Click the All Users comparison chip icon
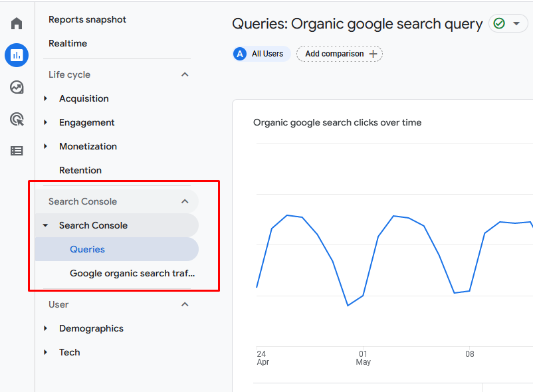The height and width of the screenshot is (392, 533). pos(239,54)
